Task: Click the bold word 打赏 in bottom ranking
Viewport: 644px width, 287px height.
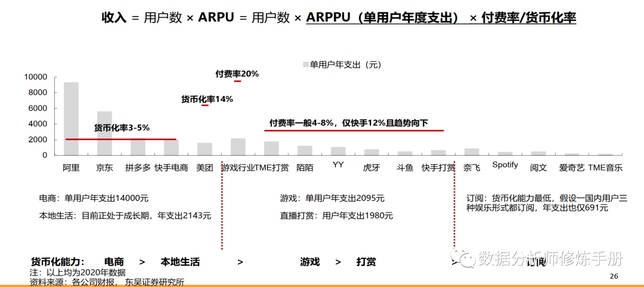Action: pyautogui.click(x=366, y=262)
